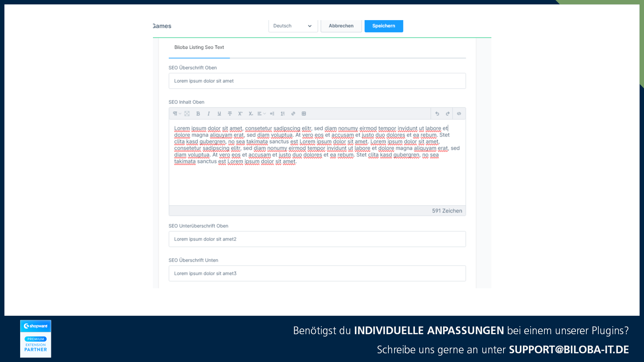Click the Abbrechen button
The width and height of the screenshot is (644, 362).
pos(341,26)
